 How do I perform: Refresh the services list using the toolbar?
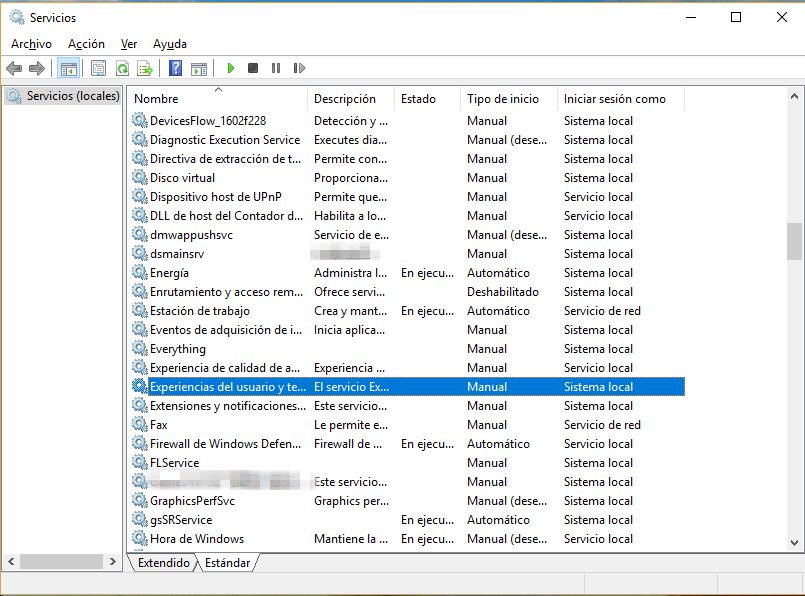coord(122,68)
